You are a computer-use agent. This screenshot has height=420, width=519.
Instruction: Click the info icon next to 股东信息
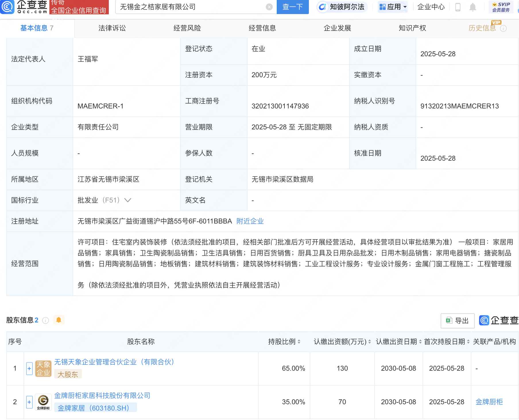click(45, 320)
